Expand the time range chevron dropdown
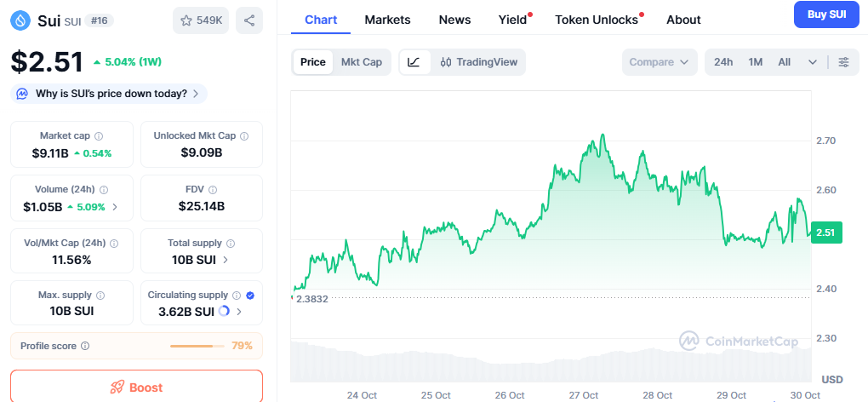This screenshot has width=868, height=402. pos(813,62)
